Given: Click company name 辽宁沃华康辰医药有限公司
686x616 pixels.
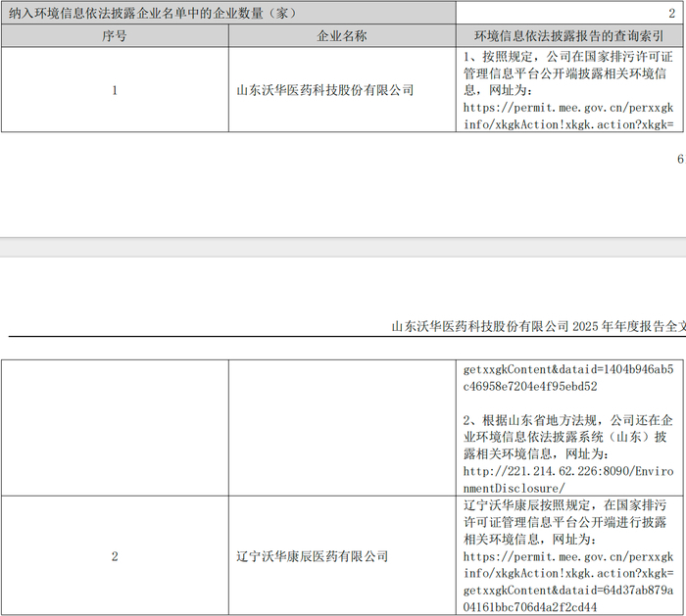Looking at the screenshot, I should coord(312,556).
